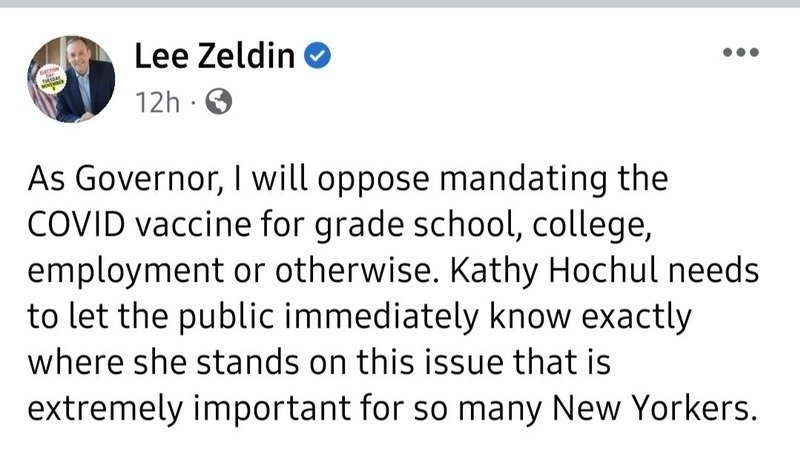Click "Kathy Hochul" in the post text
The image size is (800, 450).
click(554, 271)
